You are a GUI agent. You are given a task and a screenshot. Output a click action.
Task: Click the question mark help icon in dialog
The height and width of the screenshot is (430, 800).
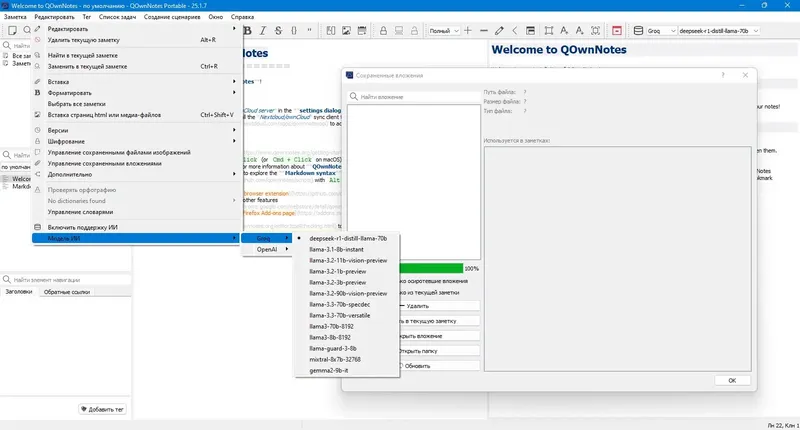click(x=722, y=75)
